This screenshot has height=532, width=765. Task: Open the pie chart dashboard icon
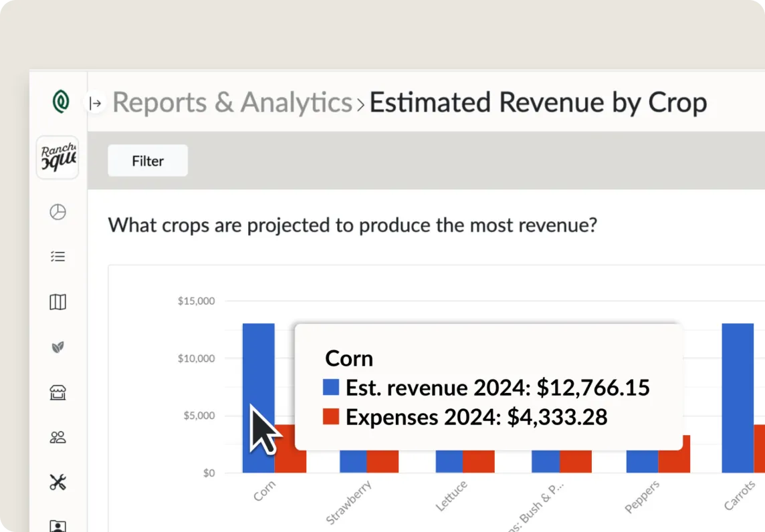pos(58,212)
